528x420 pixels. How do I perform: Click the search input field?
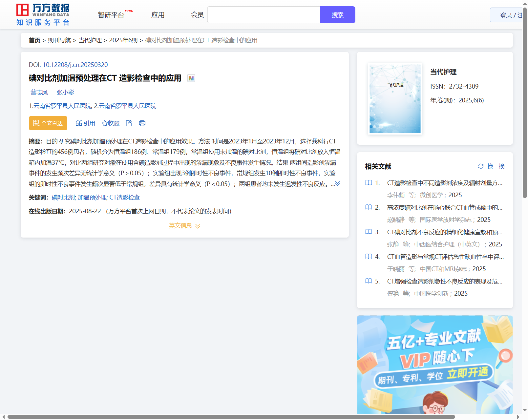pos(264,15)
